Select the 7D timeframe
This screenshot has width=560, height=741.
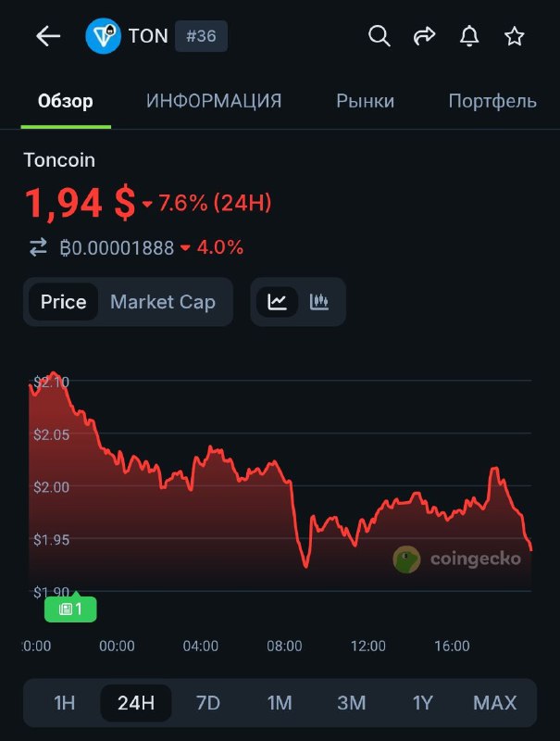pos(207,703)
